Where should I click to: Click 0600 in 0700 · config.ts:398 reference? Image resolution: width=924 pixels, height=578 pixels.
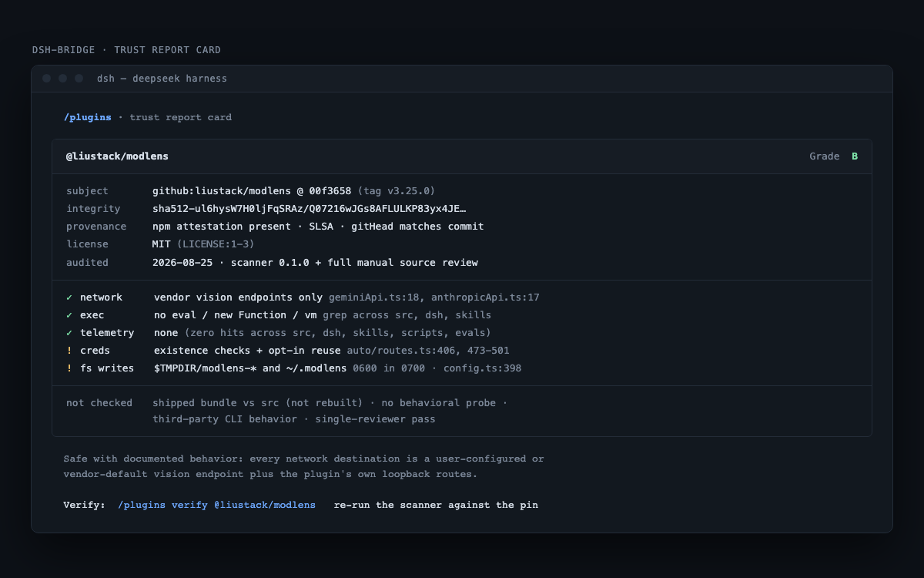[437, 368]
